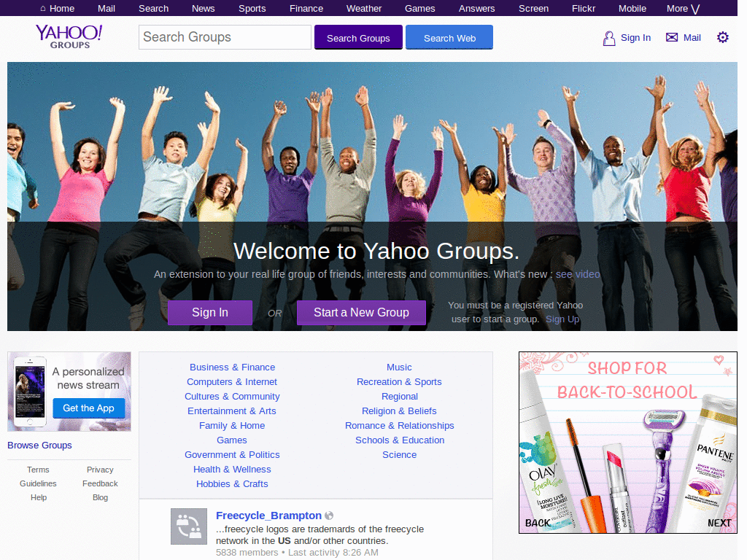The width and height of the screenshot is (747, 560).
Task: Focus the Search Groups input field
Action: (x=225, y=37)
